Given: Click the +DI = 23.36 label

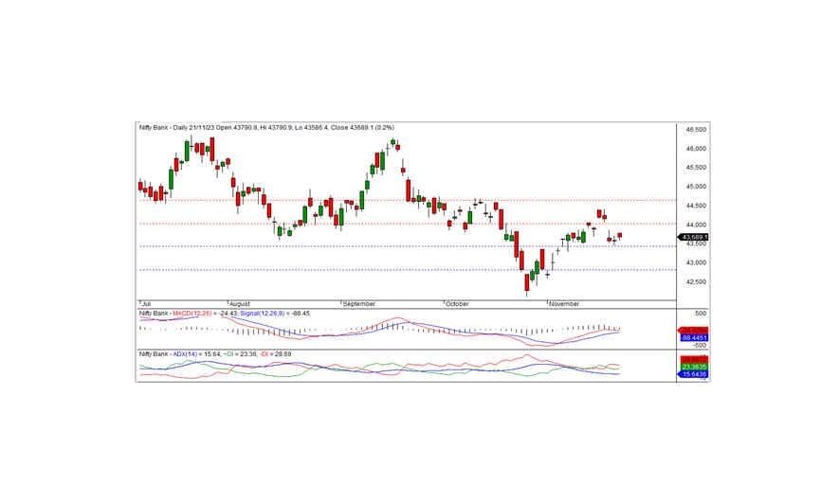Looking at the screenshot, I should (240, 353).
